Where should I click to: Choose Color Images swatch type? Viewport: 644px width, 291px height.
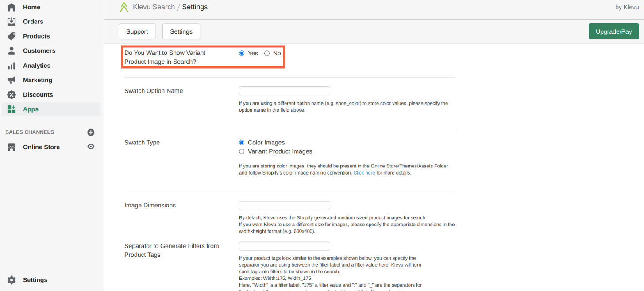[x=242, y=143]
